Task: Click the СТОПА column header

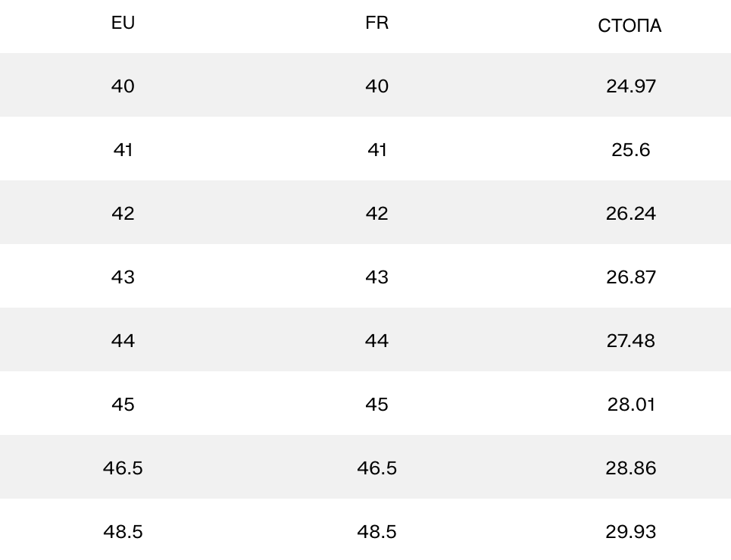Action: click(629, 27)
